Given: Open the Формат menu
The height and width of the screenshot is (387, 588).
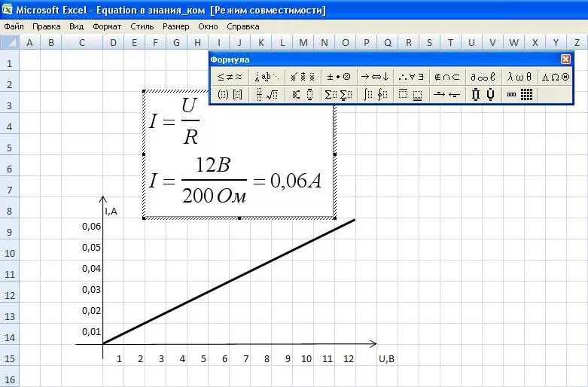Looking at the screenshot, I should (x=107, y=26).
